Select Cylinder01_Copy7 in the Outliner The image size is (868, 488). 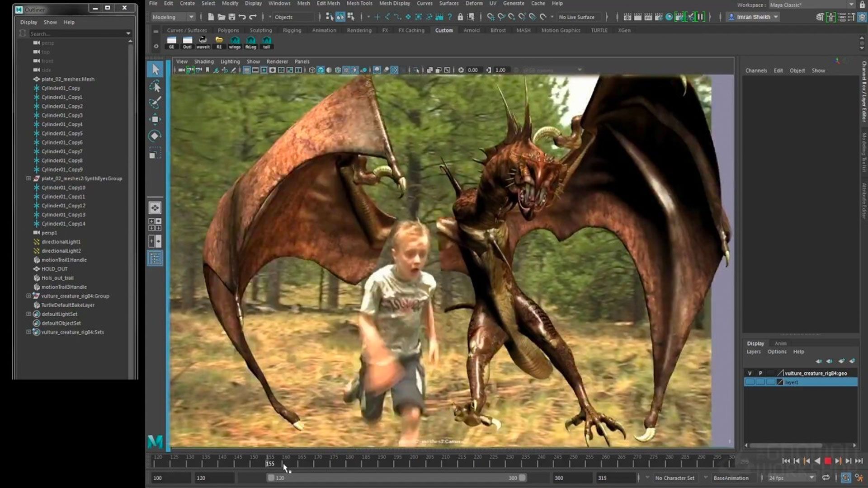(x=63, y=151)
